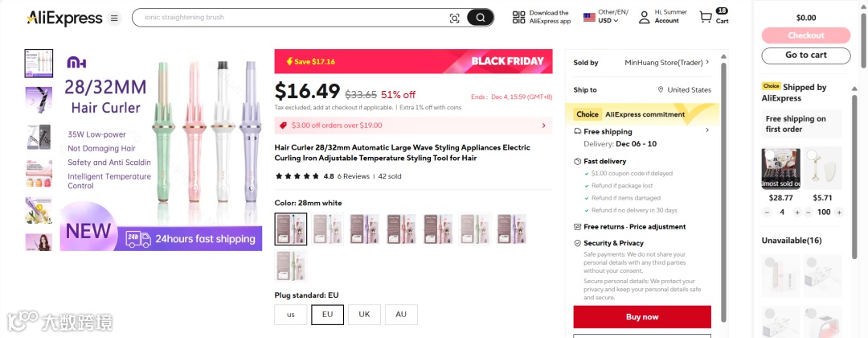Click the AliExpress logo

(x=64, y=18)
